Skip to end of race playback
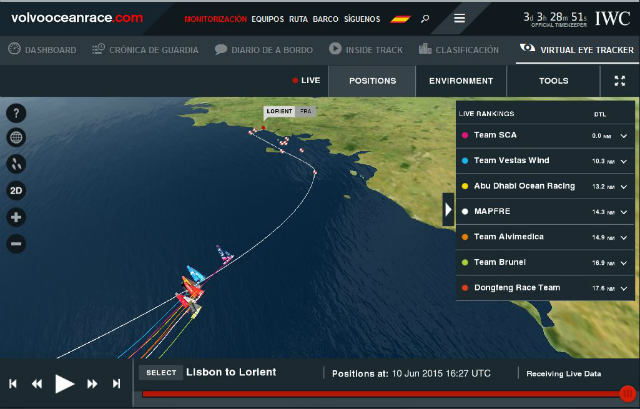Image resolution: width=640 pixels, height=409 pixels. coord(116,384)
